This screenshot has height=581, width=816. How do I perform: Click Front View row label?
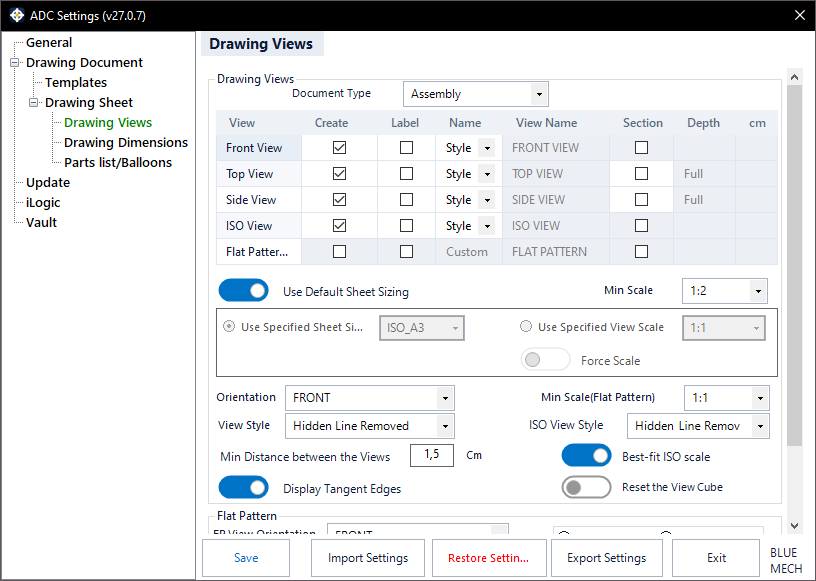(259, 148)
